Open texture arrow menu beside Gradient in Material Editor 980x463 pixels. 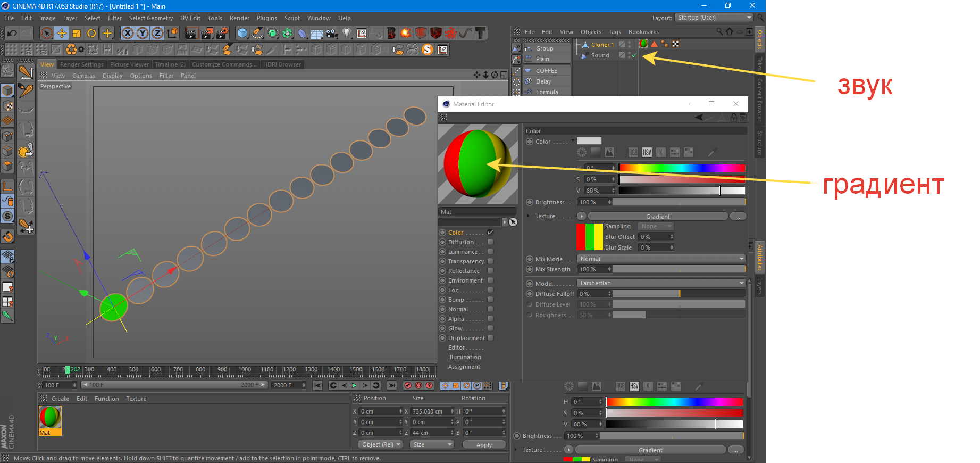[582, 216]
